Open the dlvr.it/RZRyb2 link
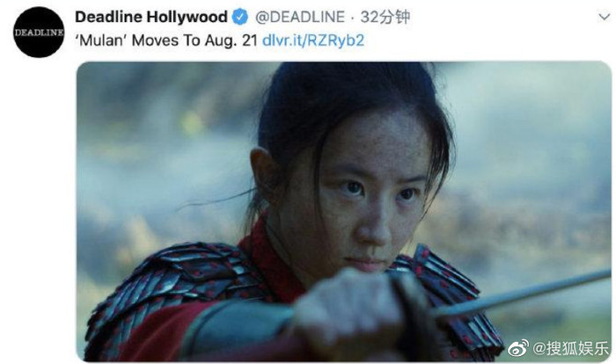Screen dimensions: 616x364 (x=313, y=40)
